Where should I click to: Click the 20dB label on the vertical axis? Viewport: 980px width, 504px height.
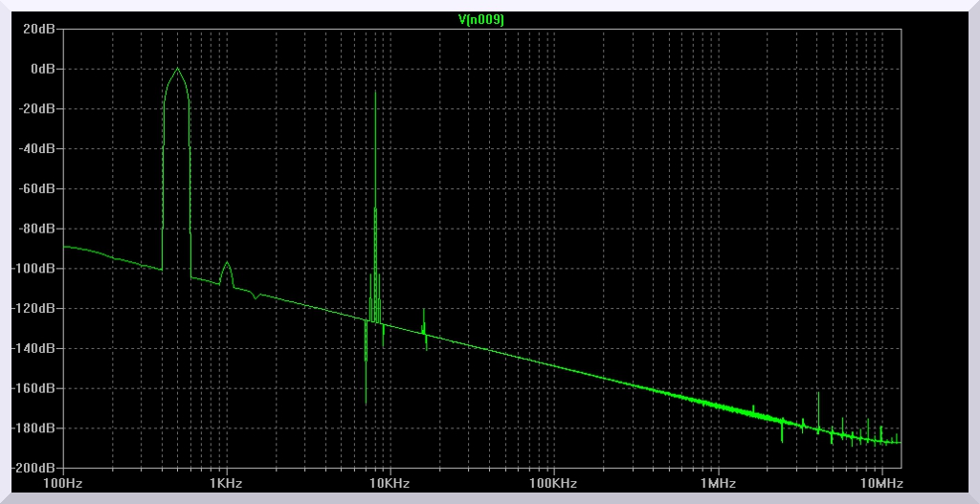[x=42, y=29]
